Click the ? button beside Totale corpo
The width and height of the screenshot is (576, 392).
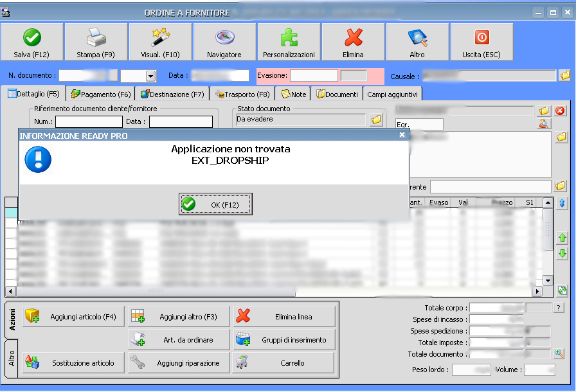(x=559, y=308)
